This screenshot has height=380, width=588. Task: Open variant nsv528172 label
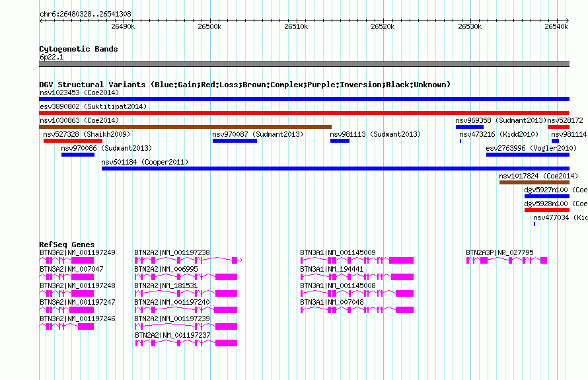565,120
